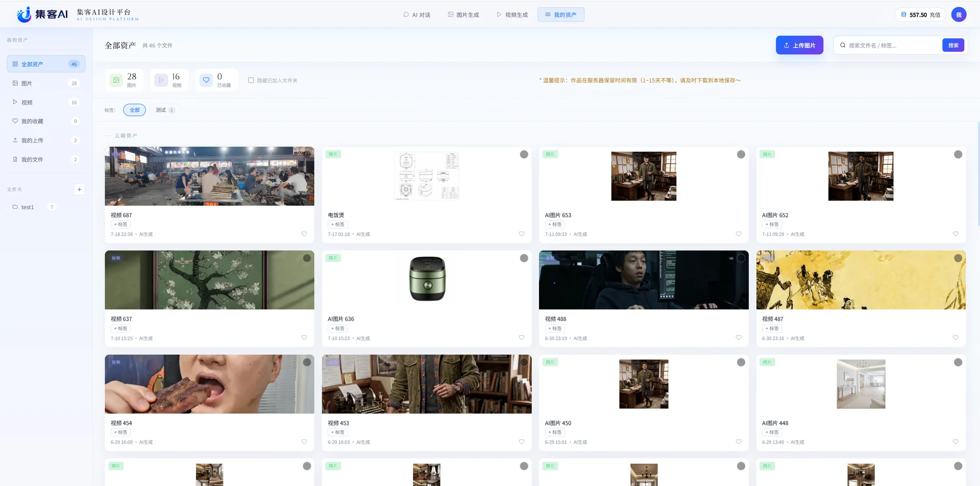Click the 上传图片 button
Image resolution: width=980 pixels, height=486 pixels.
click(x=799, y=45)
